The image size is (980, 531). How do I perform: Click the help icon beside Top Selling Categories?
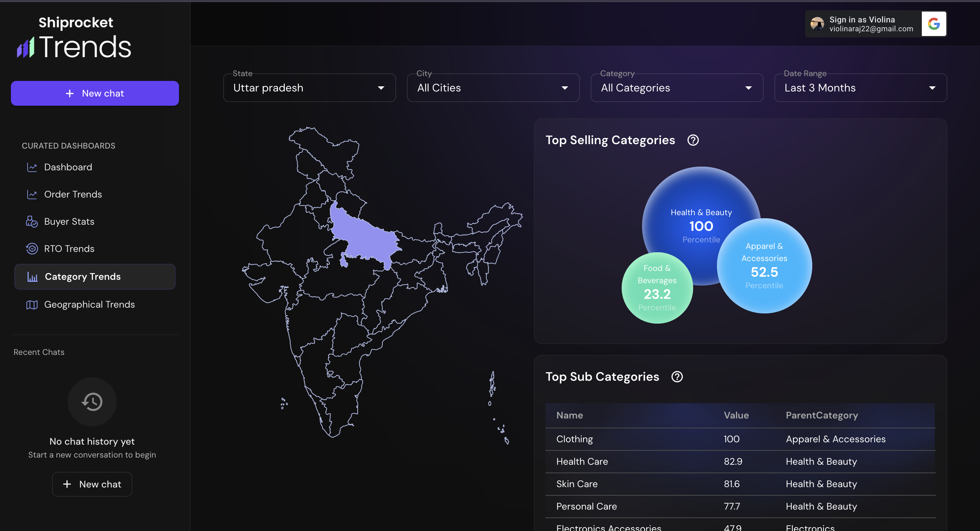[693, 140]
